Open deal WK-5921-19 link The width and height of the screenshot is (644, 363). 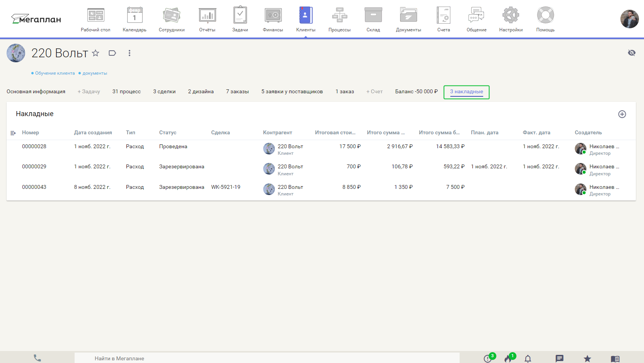[226, 187]
